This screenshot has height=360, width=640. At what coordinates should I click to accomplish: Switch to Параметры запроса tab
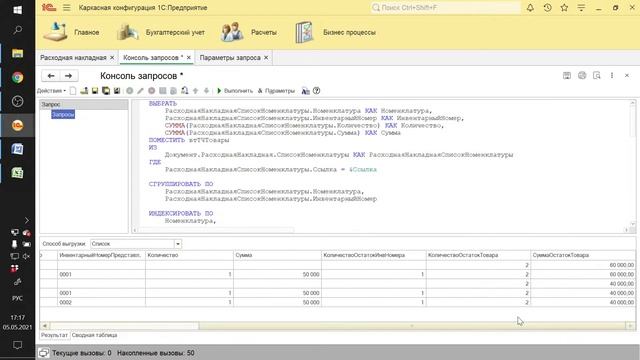[x=230, y=58]
